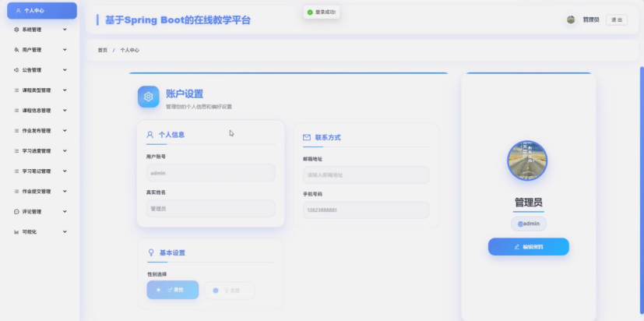Open the 课程信息管理 menu label

[x=37, y=111]
